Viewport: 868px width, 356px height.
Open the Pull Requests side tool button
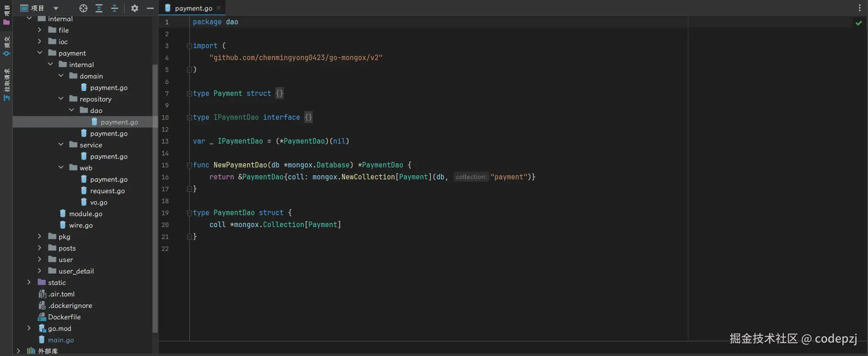pos(6,85)
